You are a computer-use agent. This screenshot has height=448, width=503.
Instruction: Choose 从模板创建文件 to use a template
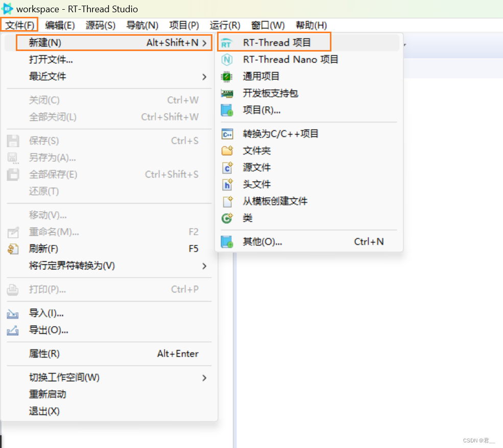(x=275, y=201)
